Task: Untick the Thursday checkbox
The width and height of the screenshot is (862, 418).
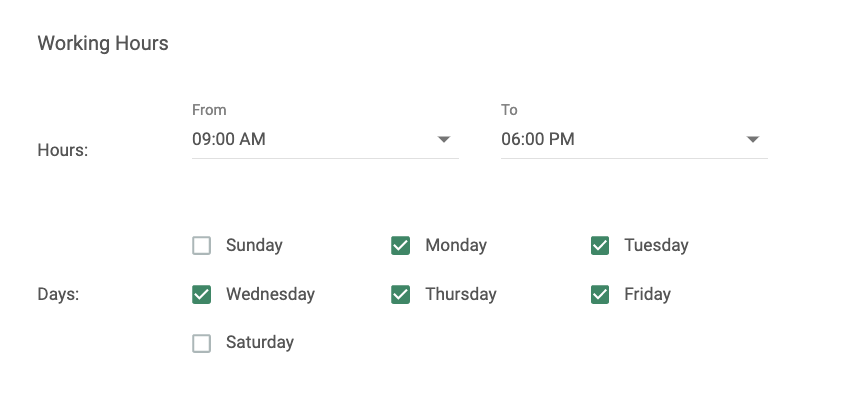Action: tap(400, 294)
